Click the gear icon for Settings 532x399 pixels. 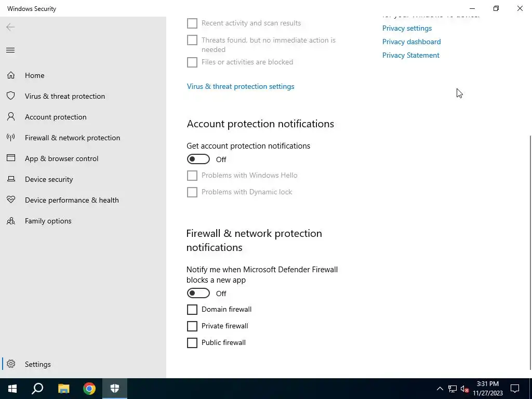(11, 364)
